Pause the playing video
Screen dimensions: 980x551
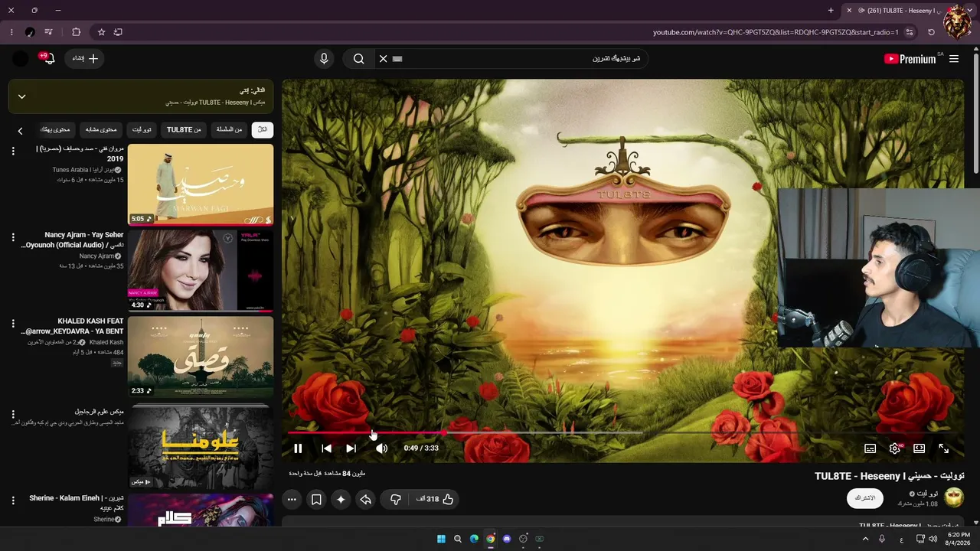[x=298, y=448]
